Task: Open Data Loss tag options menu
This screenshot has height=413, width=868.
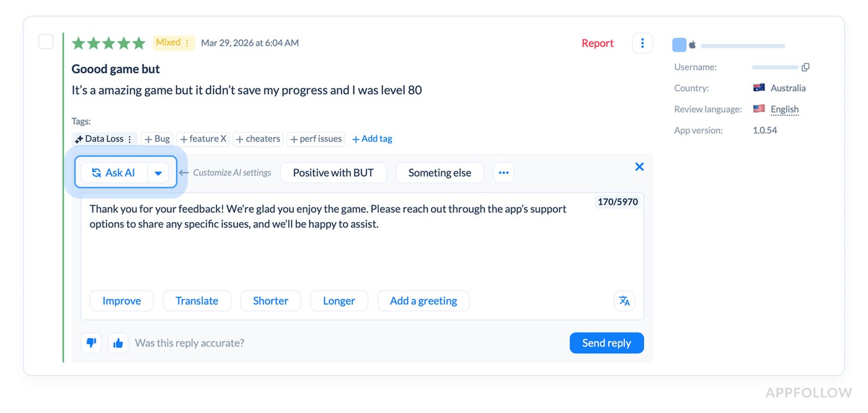Action: (x=130, y=139)
